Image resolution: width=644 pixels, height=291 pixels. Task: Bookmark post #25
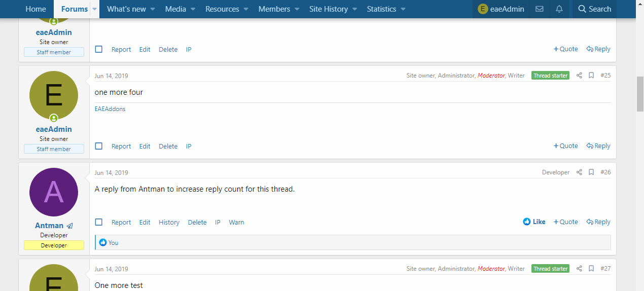pos(591,76)
